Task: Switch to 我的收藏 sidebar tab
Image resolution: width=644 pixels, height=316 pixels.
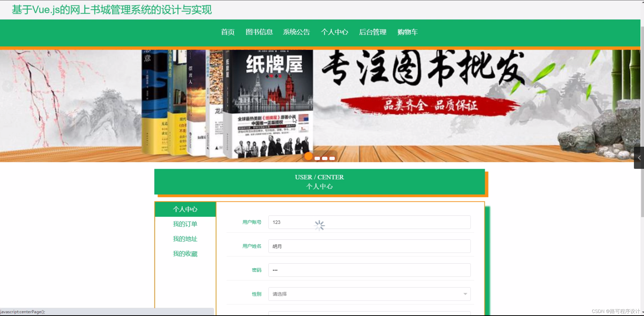Action: [185, 254]
